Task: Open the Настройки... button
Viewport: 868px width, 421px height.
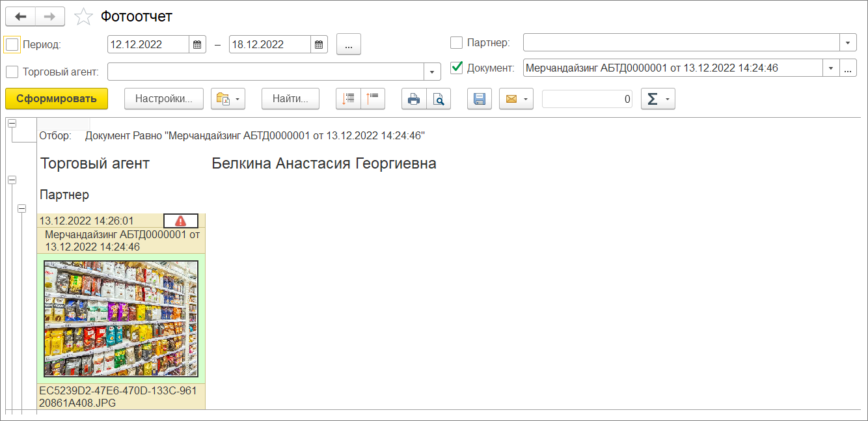Action: 164,99
